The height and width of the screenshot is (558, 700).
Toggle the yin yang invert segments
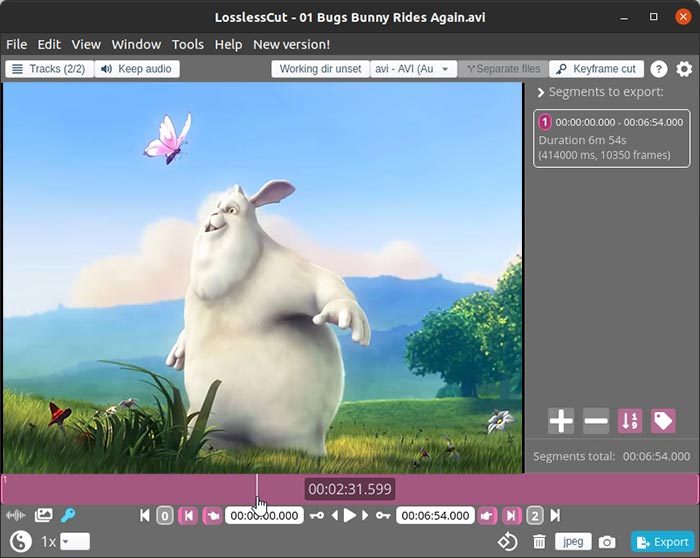[19, 542]
